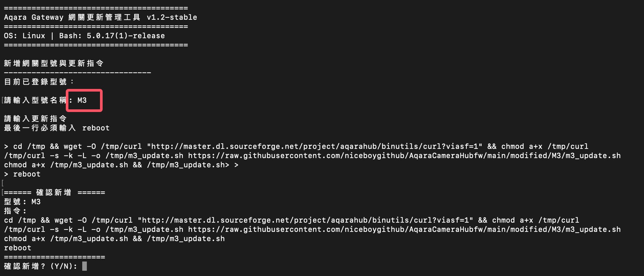Screen dimensions: 644x276
Task: Click the Aqara Gateway v1.2-stable title line
Action: pos(100,17)
